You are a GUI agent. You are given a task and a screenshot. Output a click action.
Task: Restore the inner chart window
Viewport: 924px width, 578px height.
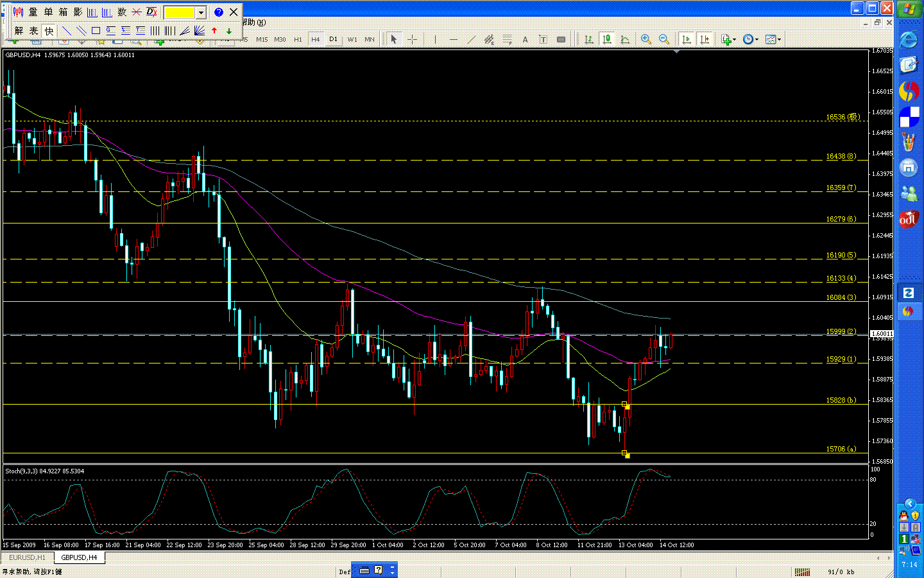click(877, 22)
